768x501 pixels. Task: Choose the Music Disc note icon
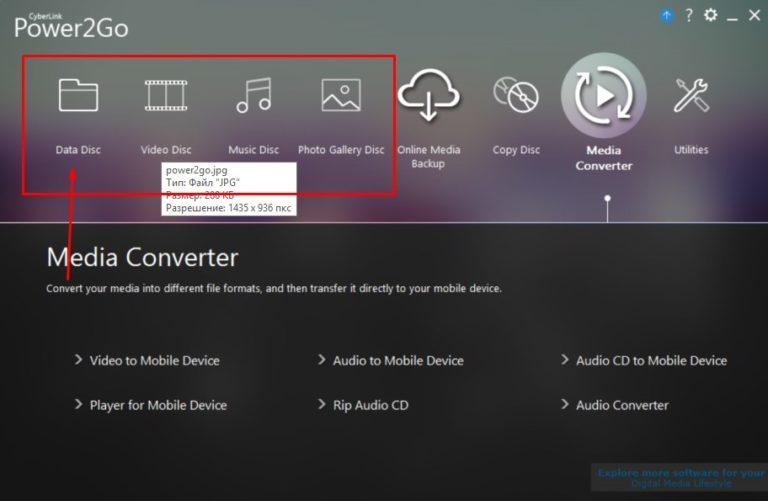[x=253, y=96]
